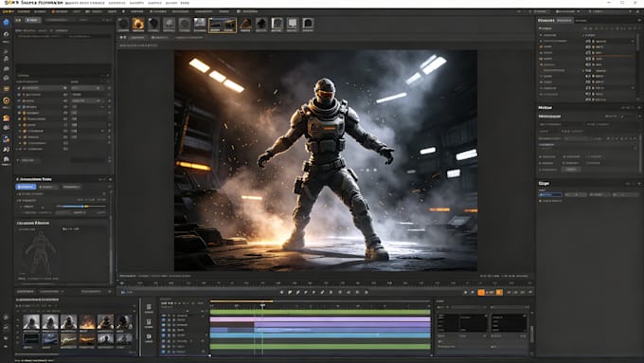This screenshot has width=644, height=363.
Task: Toggle the first orange transport button
Action: [x=481, y=292]
